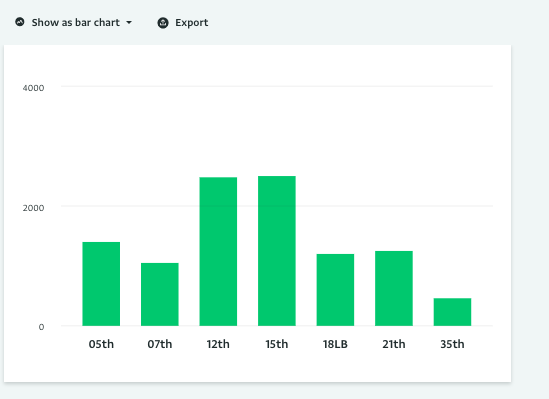Image resolution: width=549 pixels, height=399 pixels.
Task: Select the 12th bar in the chart
Action: pyautogui.click(x=218, y=252)
